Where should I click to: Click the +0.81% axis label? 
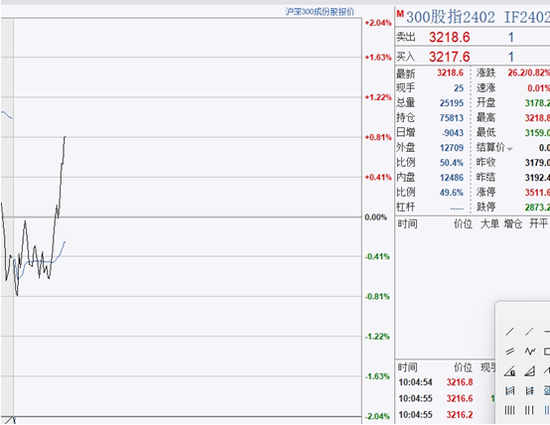click(378, 137)
